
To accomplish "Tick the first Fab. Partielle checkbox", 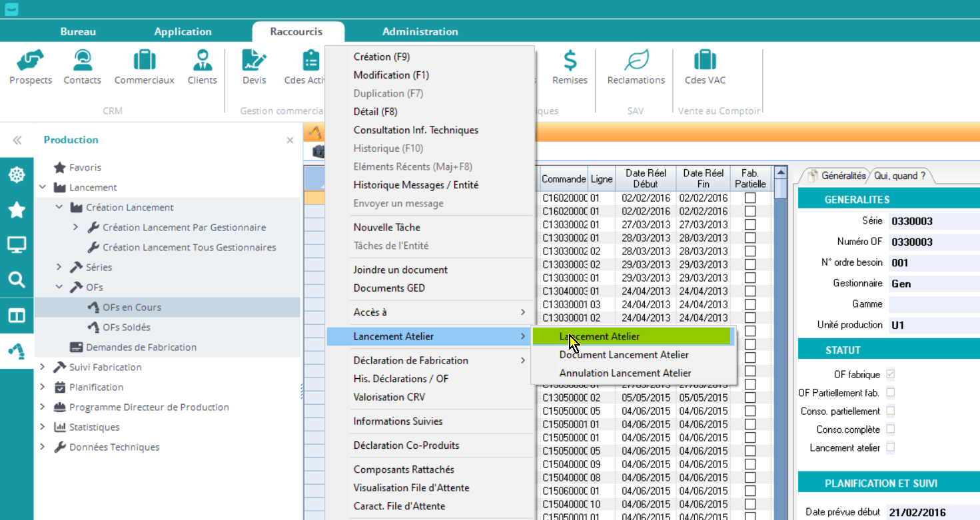I will (x=750, y=198).
